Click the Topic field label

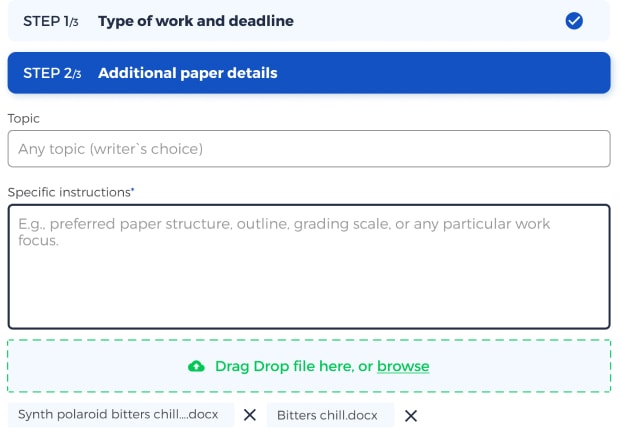[x=24, y=118]
